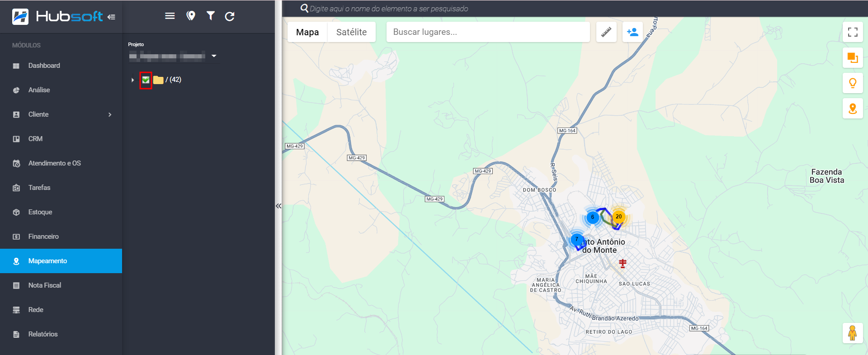Switch map view to Satélite
The image size is (868, 355).
point(351,32)
